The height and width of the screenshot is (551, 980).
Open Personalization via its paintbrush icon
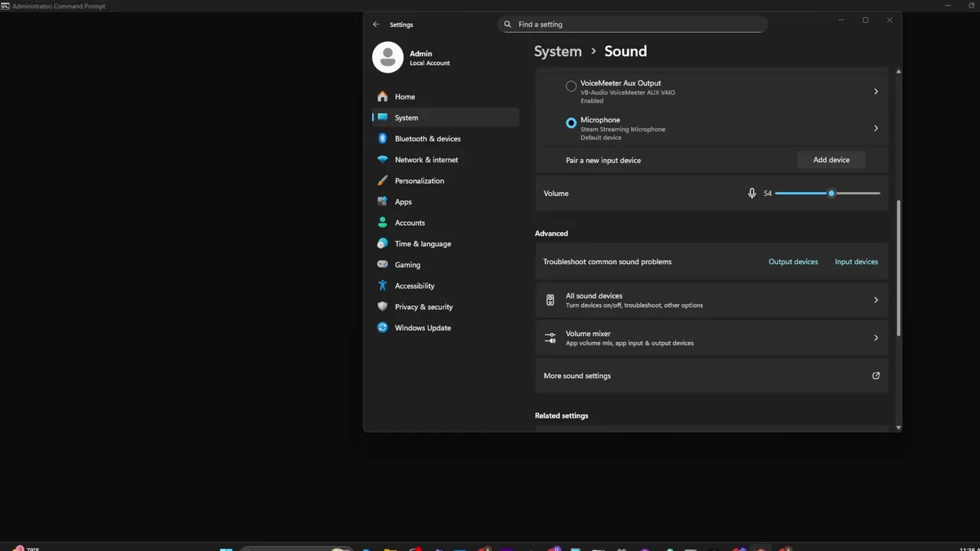[383, 181]
